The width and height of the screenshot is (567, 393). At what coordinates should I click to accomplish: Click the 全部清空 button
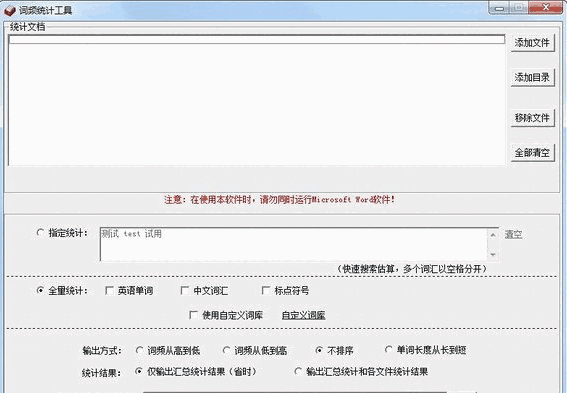pos(532,153)
